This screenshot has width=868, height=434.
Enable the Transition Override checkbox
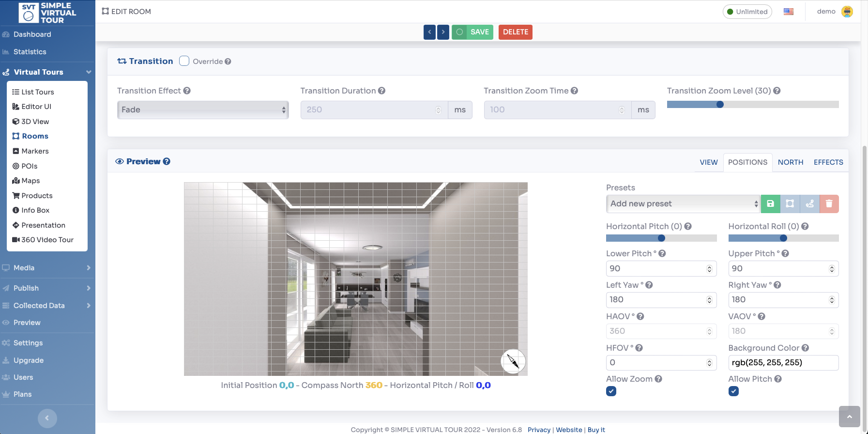coord(184,61)
